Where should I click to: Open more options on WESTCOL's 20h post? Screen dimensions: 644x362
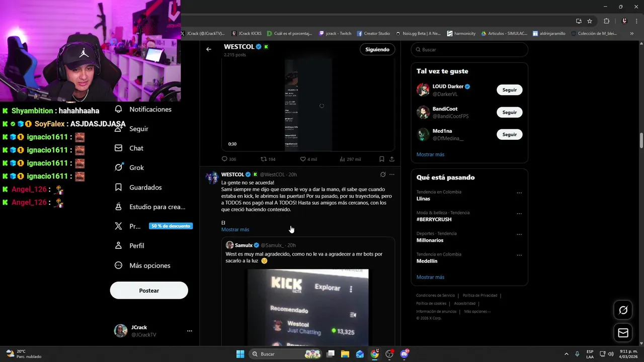[x=392, y=174]
